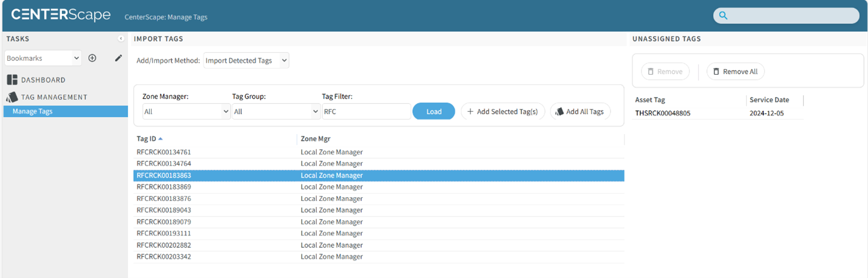Click the Tag Filter input field

click(x=366, y=112)
